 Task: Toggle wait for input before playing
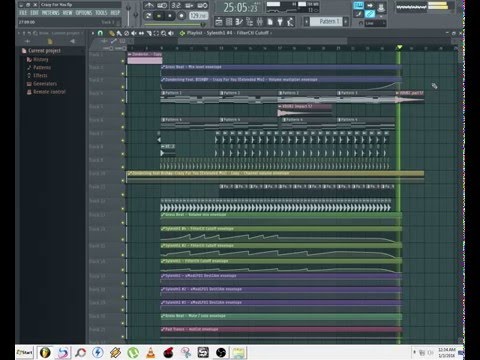tap(162, 5)
